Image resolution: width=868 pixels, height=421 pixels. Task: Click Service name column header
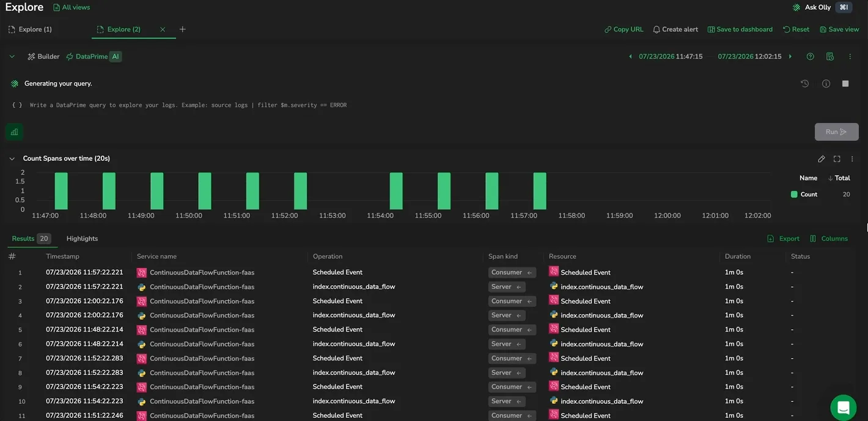coord(156,256)
